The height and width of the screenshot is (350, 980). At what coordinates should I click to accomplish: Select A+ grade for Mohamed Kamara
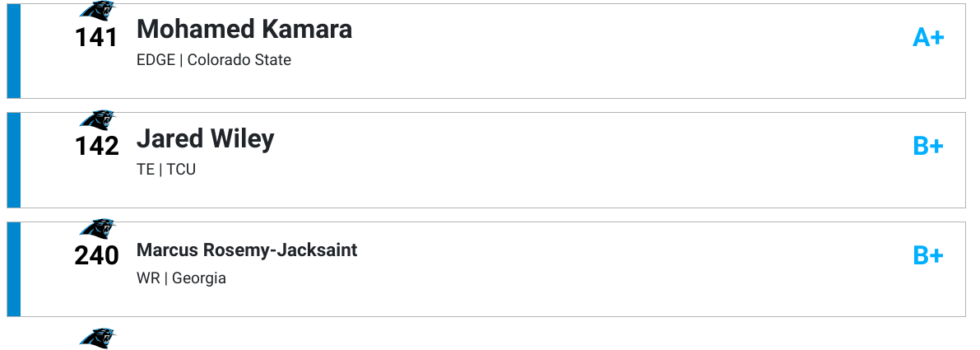[x=928, y=38]
